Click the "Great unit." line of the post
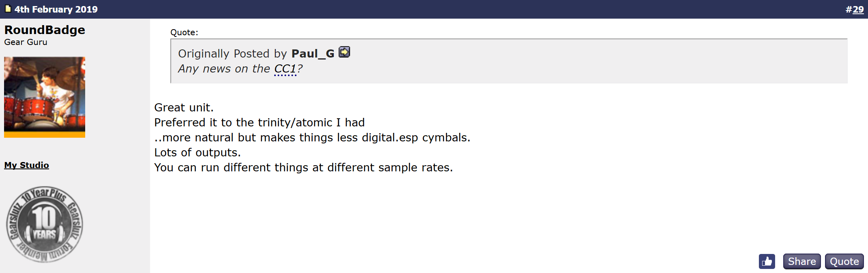The height and width of the screenshot is (273, 868). pos(184,108)
